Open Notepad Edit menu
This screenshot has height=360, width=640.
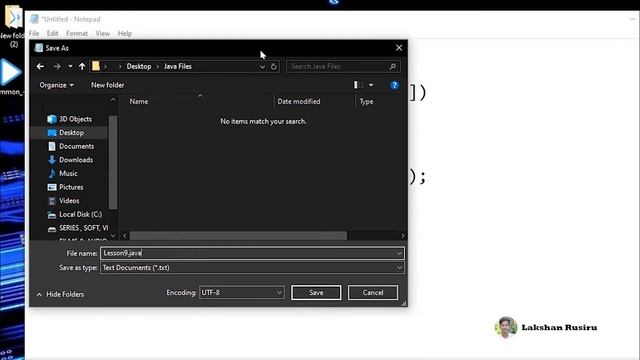[52, 33]
